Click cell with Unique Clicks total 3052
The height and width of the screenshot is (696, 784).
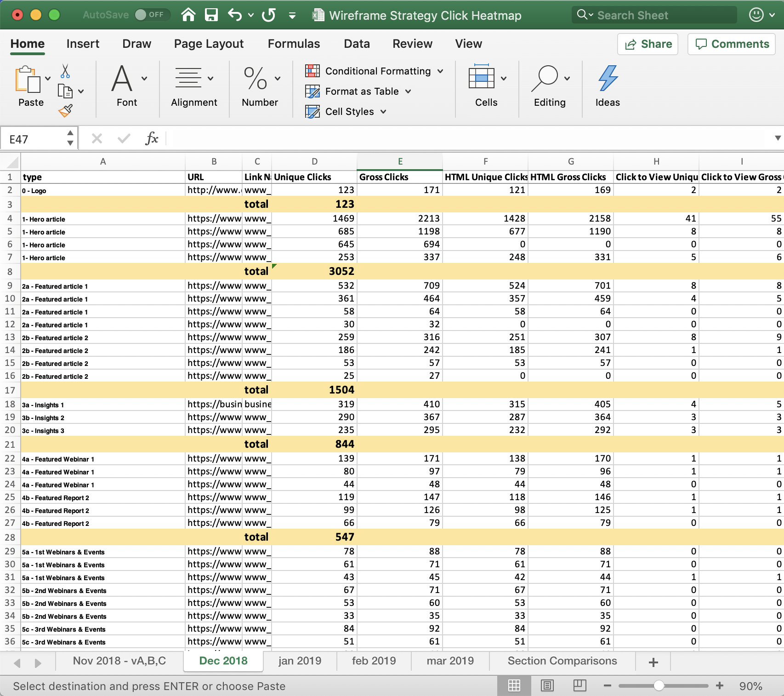tap(314, 271)
